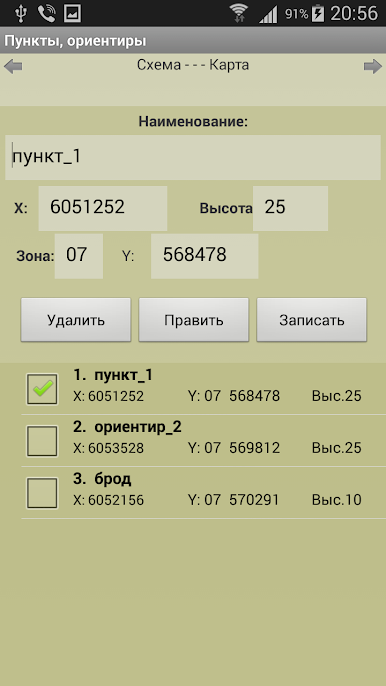Click Выс.10 value in брод row
The height and width of the screenshot is (686, 386).
[x=337, y=500]
